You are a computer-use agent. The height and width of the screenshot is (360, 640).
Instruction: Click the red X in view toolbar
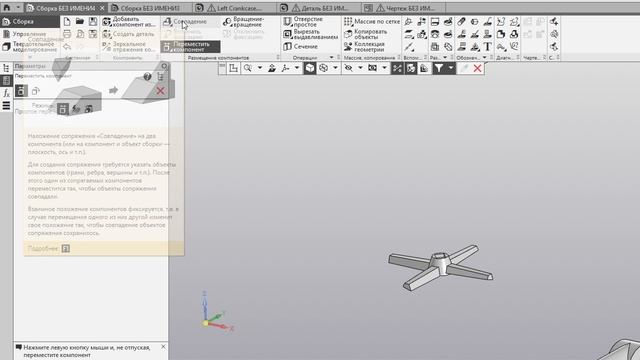point(478,68)
